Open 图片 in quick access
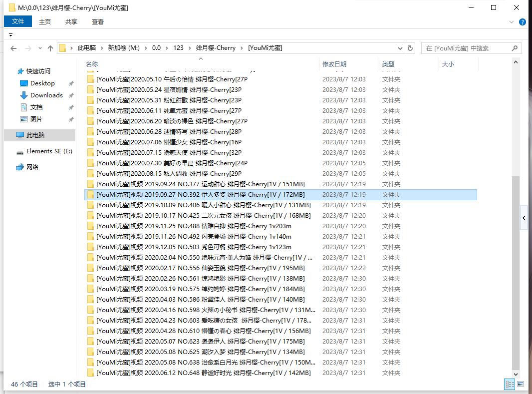532x394 pixels. [36, 119]
